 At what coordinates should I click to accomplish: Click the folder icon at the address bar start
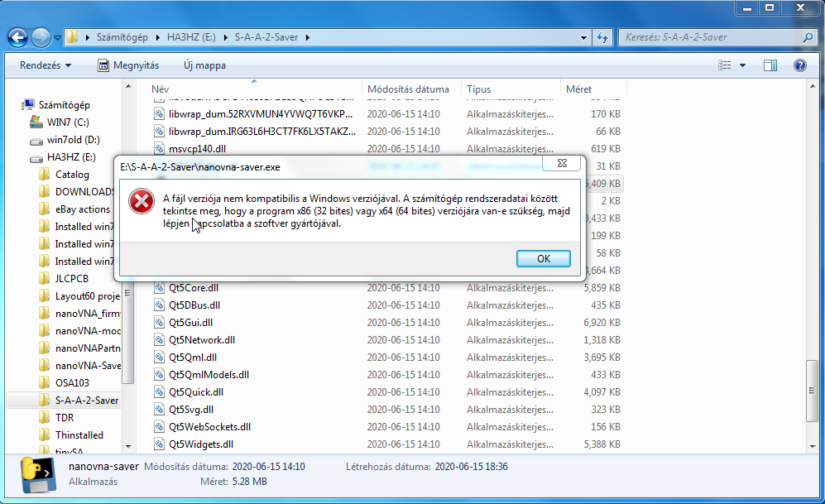pos(72,37)
